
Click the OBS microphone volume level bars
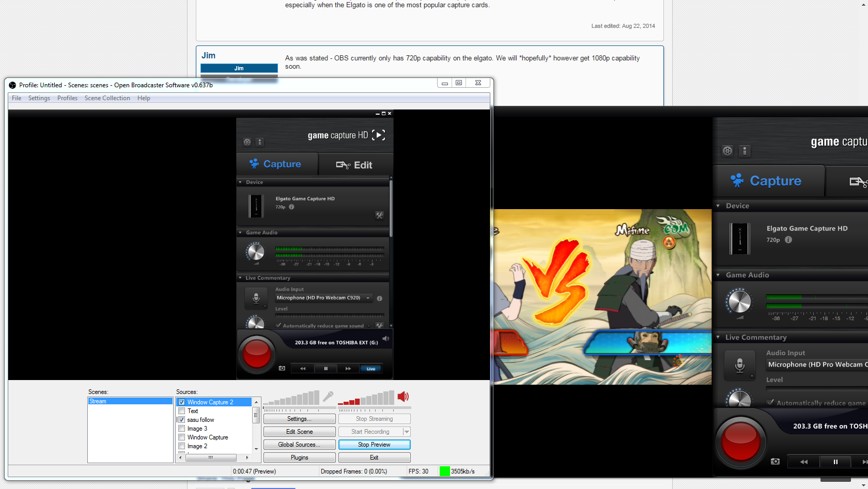(291, 398)
